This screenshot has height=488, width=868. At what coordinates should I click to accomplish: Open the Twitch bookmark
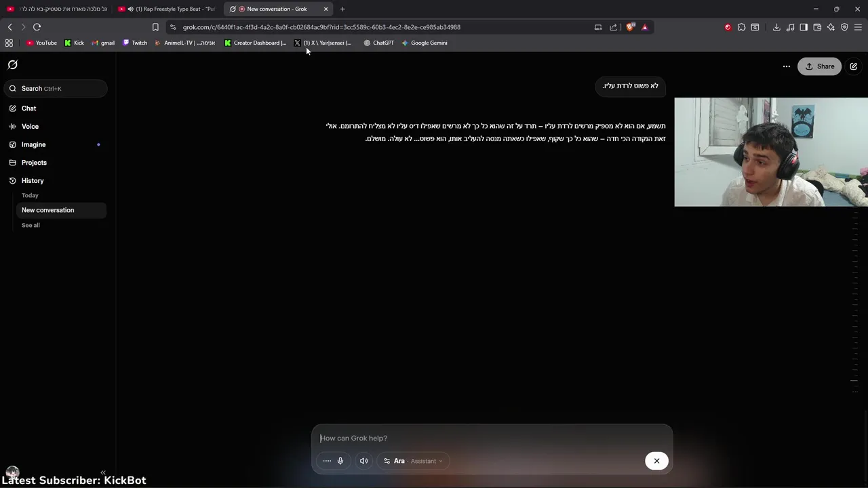click(135, 43)
